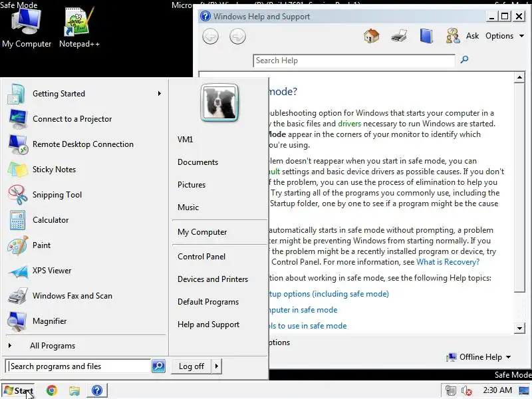Image resolution: width=532 pixels, height=399 pixels.
Task: Open Windows Fax and Scan
Action: click(84, 296)
